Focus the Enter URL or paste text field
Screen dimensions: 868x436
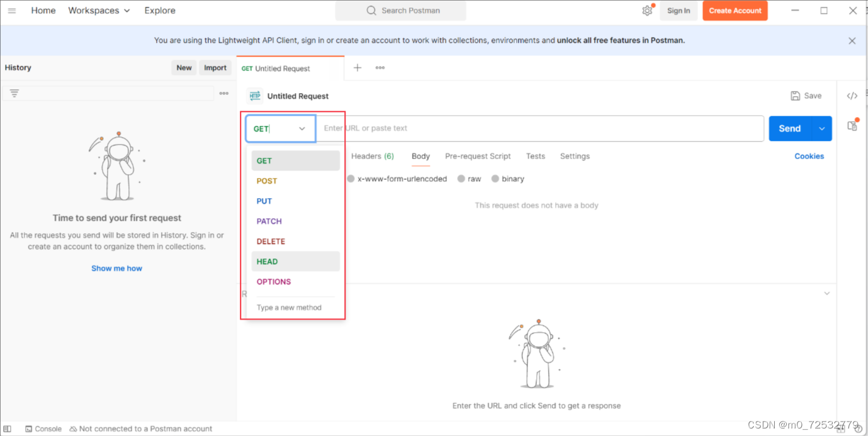[539, 128]
